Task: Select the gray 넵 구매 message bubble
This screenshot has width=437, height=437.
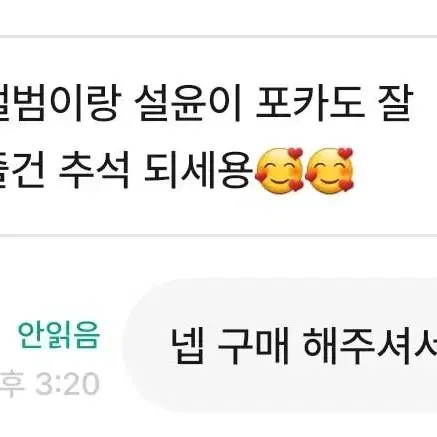Action: coord(281,347)
